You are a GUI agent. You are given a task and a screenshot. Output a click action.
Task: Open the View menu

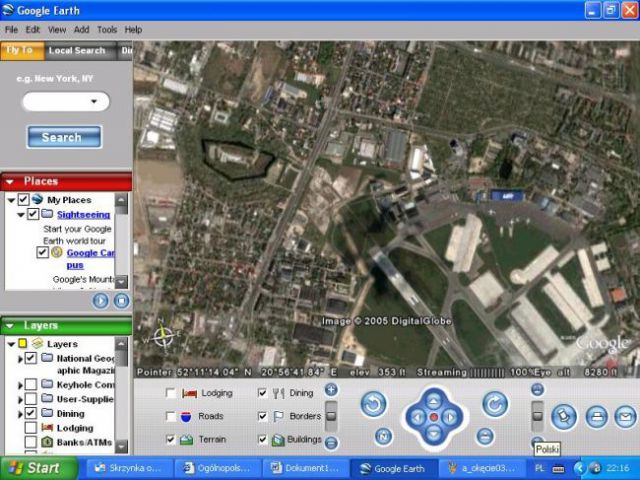(x=57, y=29)
